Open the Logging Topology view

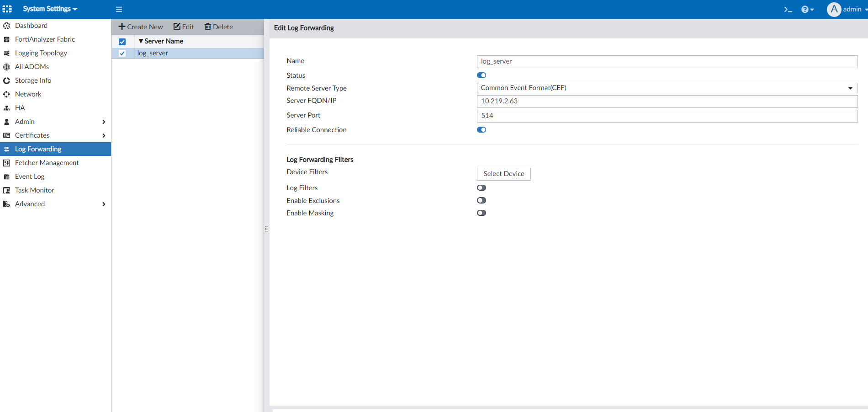pos(41,53)
